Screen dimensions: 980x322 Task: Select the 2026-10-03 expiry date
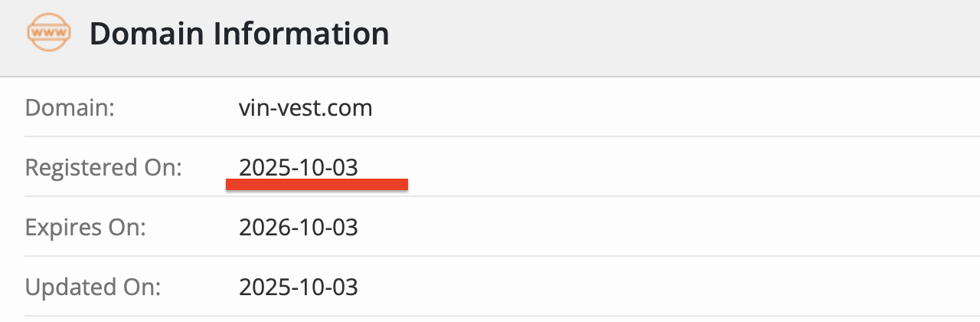(x=299, y=227)
